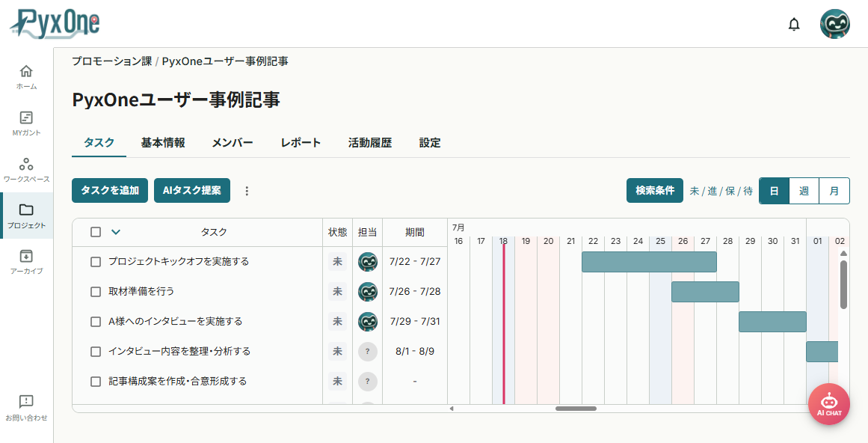Open プロジェクト in the sidebar
The width and height of the screenshot is (868, 443).
(27, 216)
